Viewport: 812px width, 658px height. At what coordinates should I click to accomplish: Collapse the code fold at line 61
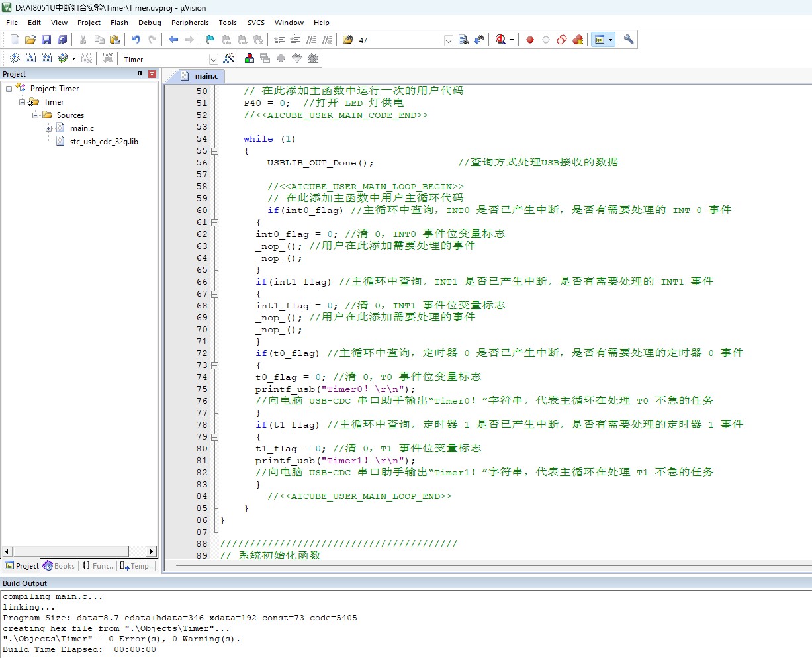coord(215,222)
